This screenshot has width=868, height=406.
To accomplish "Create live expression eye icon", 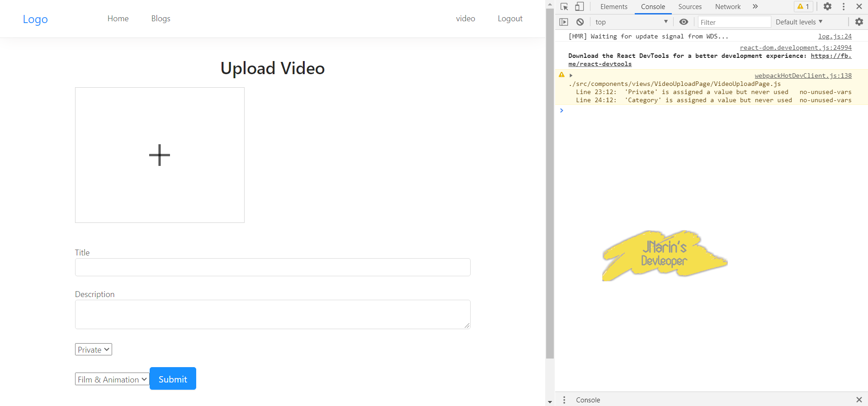I will (684, 22).
